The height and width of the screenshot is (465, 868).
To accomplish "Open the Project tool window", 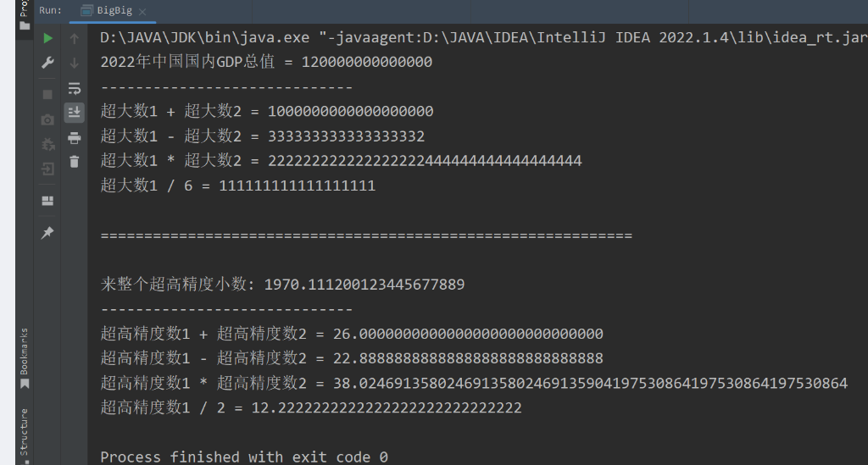I will click(x=24, y=14).
